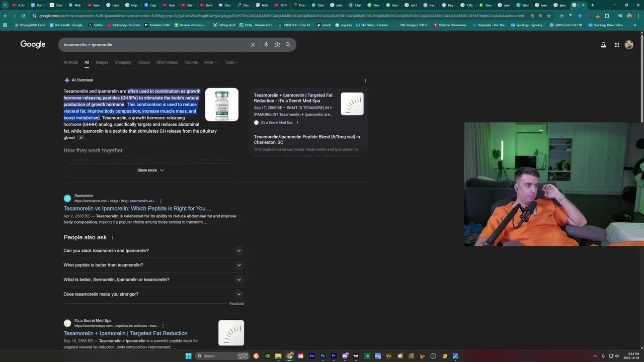Screen dimensions: 644x362
Task: Open the Chrome extensions puzzle icon
Action: (607, 16)
